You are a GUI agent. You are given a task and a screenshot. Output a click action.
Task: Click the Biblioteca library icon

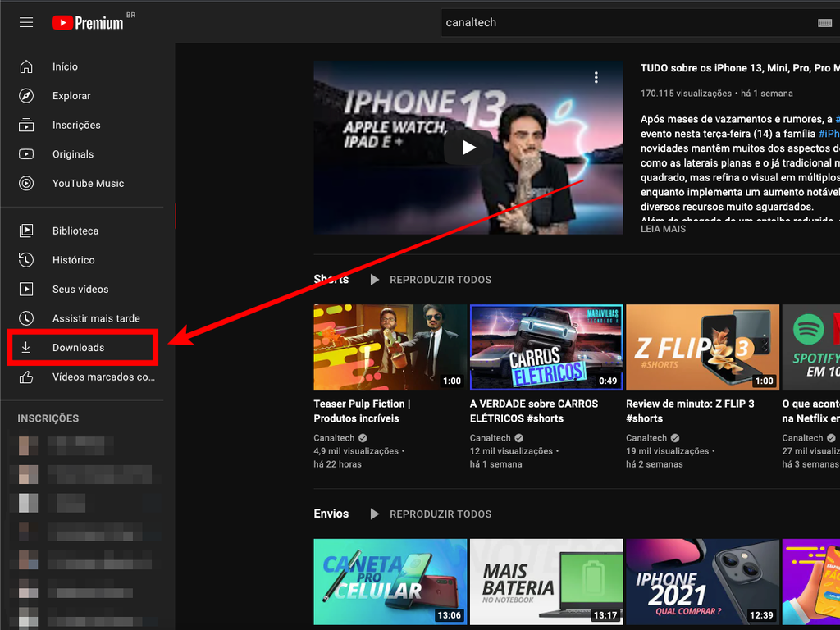pyautogui.click(x=26, y=231)
